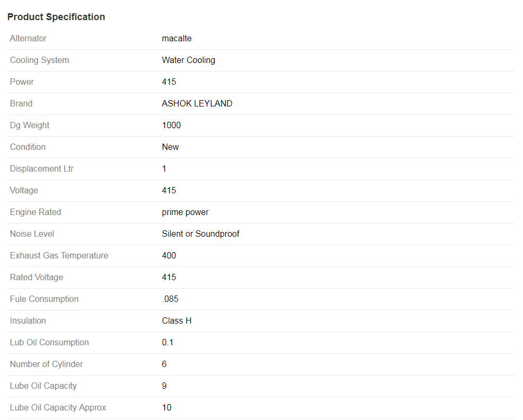The width and height of the screenshot is (523, 420).
Task: Select the Number of Cylinder label
Action: click(x=46, y=364)
